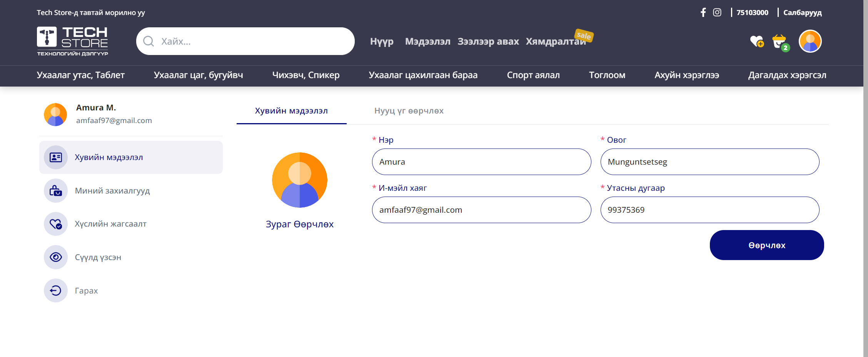Viewport: 868px width, 357px height.
Task: Open the wishlist heart icon in header
Action: [756, 41]
